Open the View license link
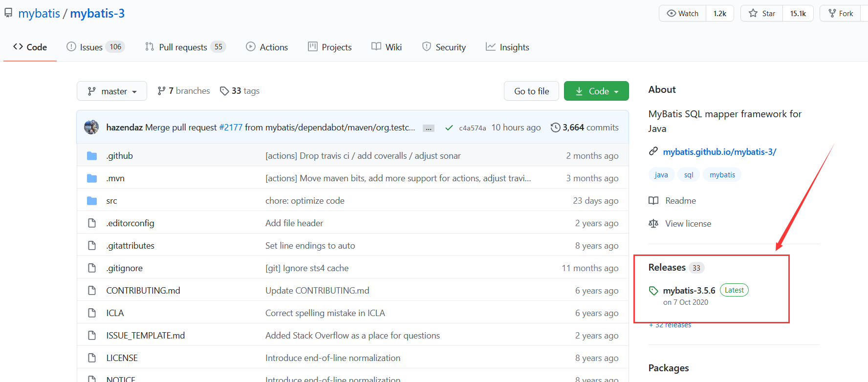 tap(680, 224)
